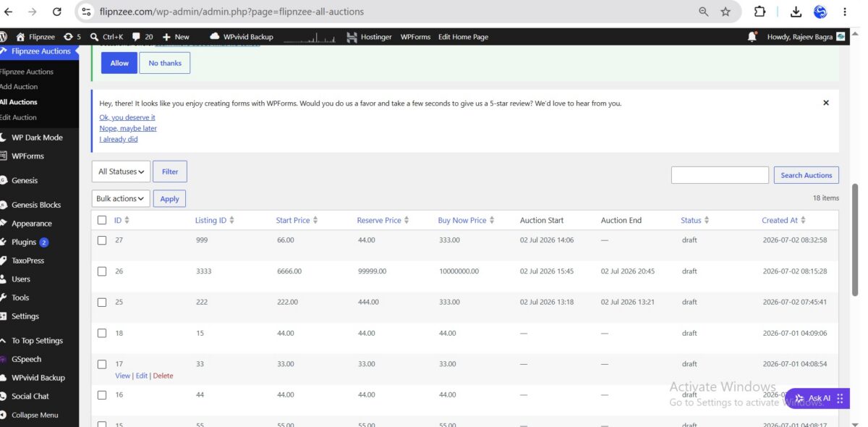Open Ctrl+K search in admin bar
This screenshot has height=427, width=868.
[106, 37]
